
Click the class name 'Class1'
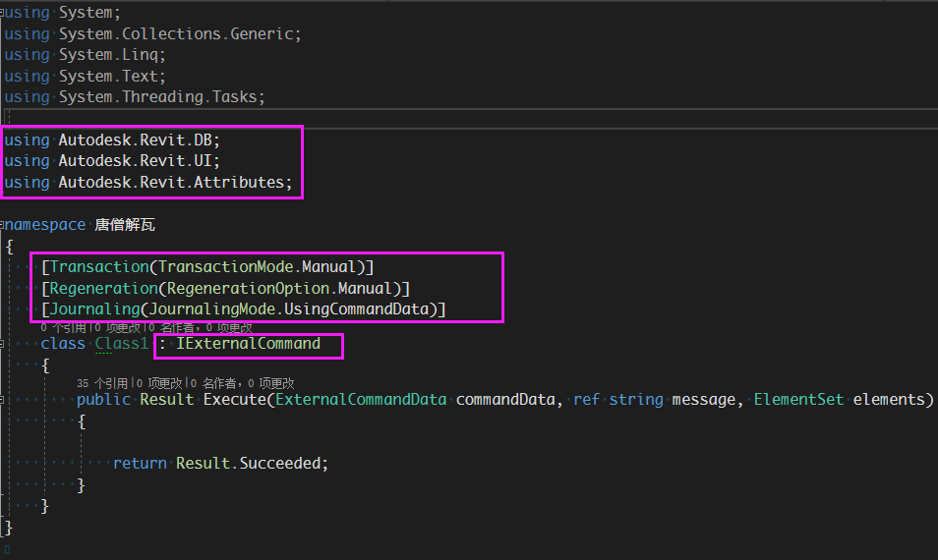[122, 344]
